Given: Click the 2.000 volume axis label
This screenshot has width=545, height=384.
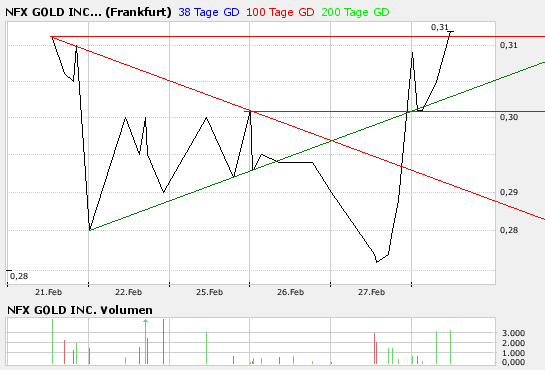Looking at the screenshot, I should coord(513,343).
